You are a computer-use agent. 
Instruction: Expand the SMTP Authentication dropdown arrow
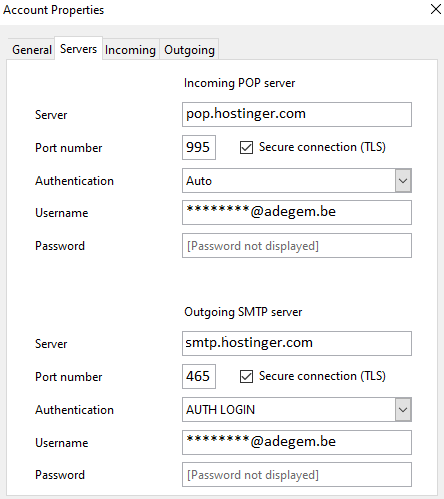(x=403, y=409)
